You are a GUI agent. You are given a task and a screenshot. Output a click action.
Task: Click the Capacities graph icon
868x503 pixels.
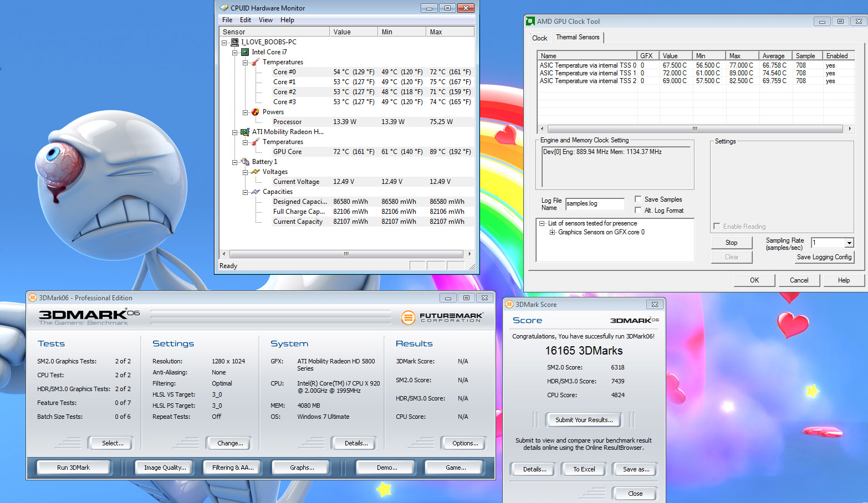(x=256, y=192)
